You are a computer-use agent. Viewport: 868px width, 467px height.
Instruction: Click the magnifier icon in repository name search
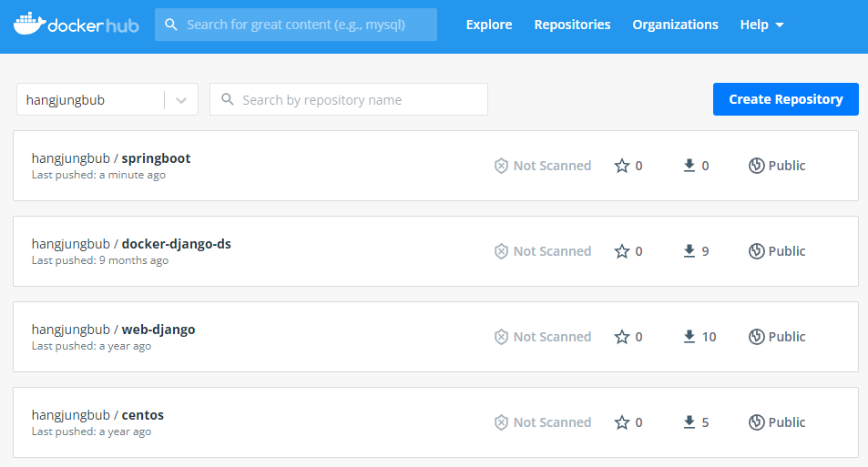[x=227, y=99]
